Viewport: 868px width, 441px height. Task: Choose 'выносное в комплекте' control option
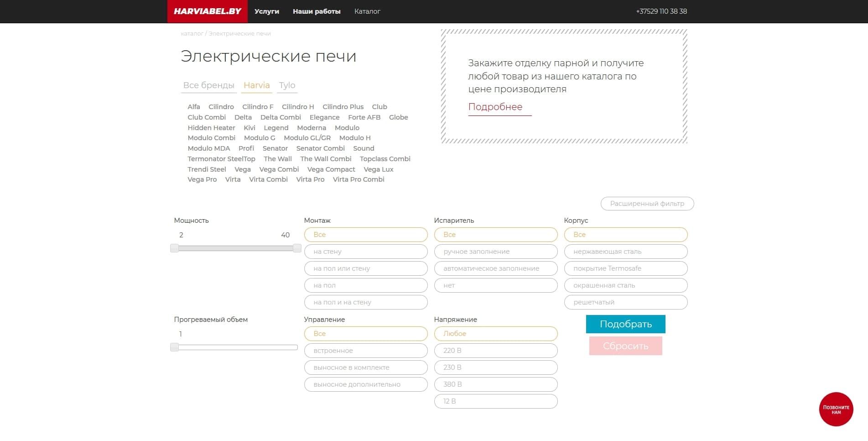point(366,367)
